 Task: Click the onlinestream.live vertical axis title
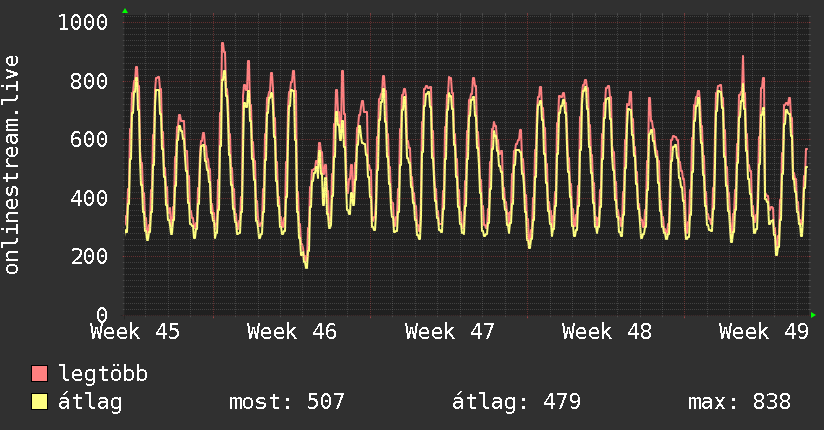pyautogui.click(x=12, y=165)
